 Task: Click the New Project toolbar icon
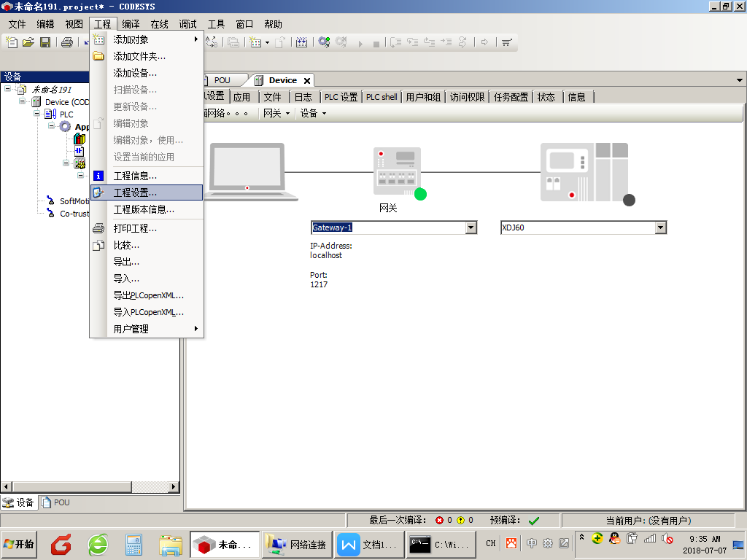click(x=12, y=42)
